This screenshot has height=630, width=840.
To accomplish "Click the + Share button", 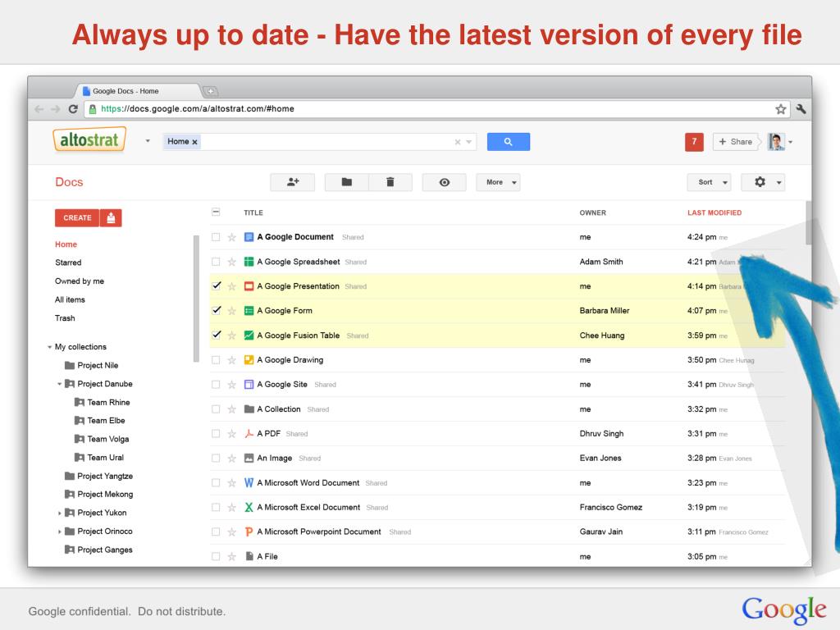I will point(736,141).
